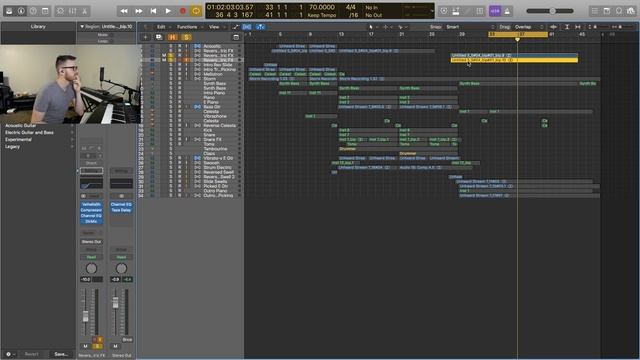Open the Editors with the scissors icon

tap(84, 11)
